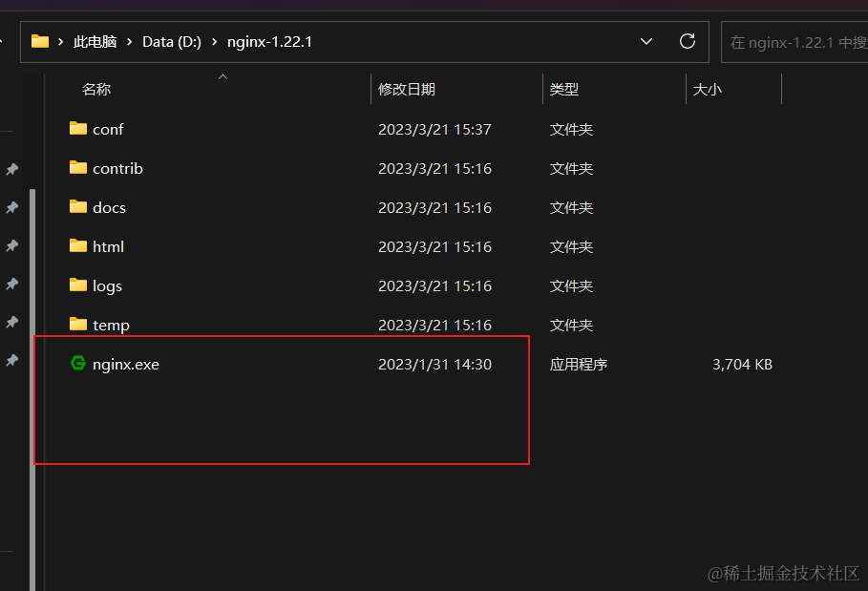The width and height of the screenshot is (868, 591).
Task: Navigate to Data (D:) breadcrumb
Action: coord(172,42)
